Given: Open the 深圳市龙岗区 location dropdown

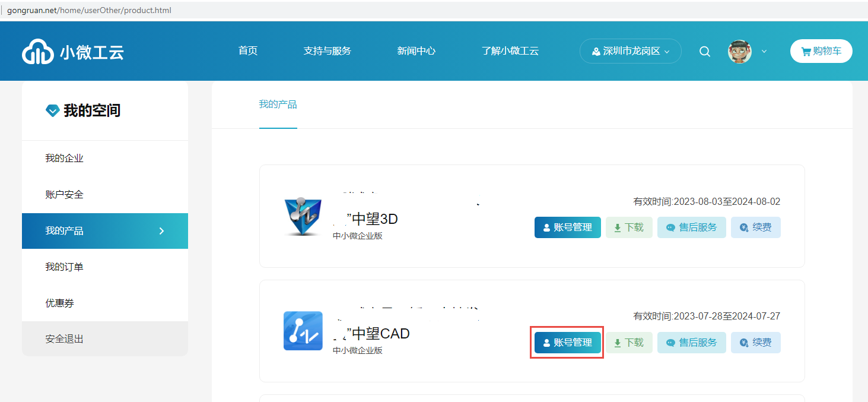Looking at the screenshot, I should pyautogui.click(x=631, y=51).
